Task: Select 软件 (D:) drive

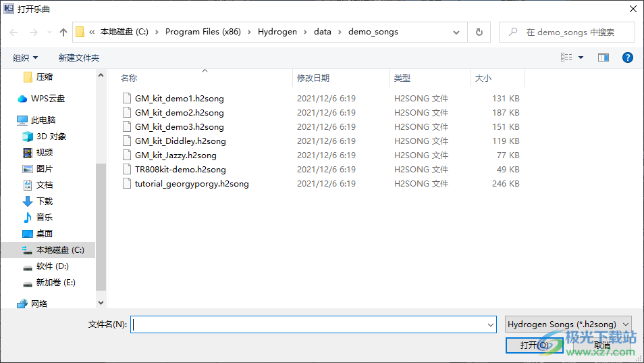Action: pos(52,266)
